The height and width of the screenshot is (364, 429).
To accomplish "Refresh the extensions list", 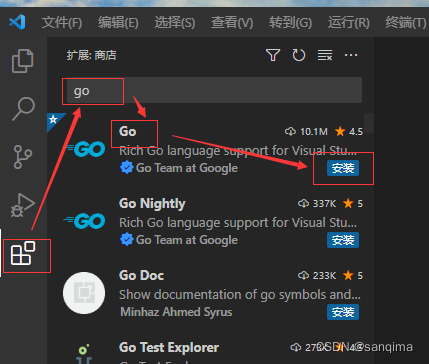I will [x=299, y=55].
